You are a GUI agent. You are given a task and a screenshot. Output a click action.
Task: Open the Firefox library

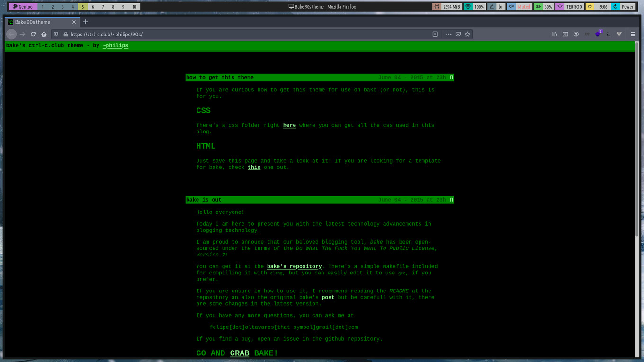(555, 34)
